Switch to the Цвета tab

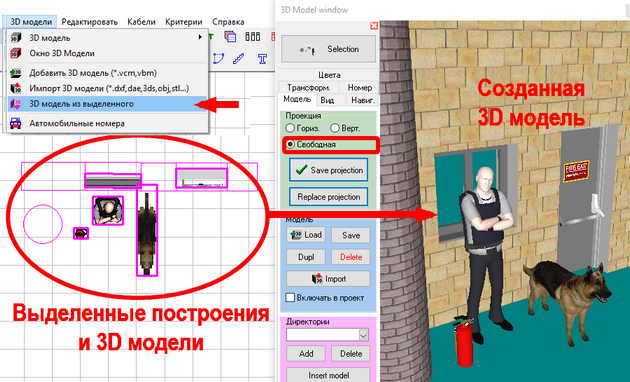pos(329,75)
